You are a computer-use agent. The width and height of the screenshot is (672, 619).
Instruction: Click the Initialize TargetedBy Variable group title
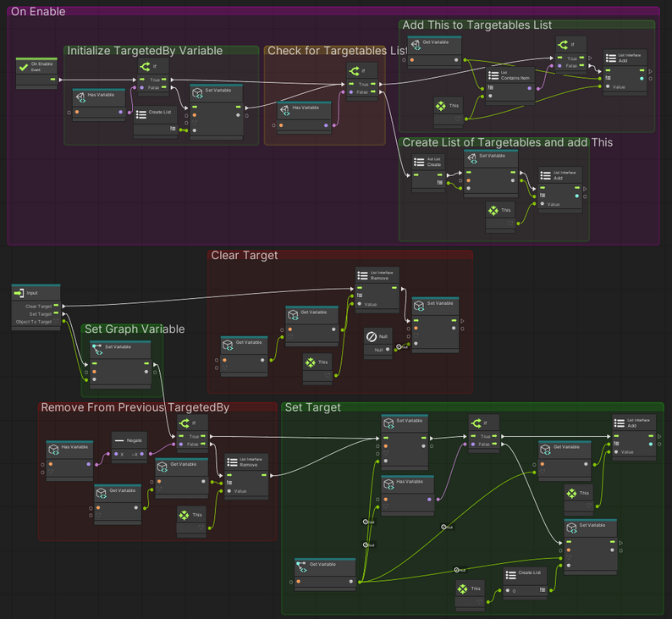145,51
